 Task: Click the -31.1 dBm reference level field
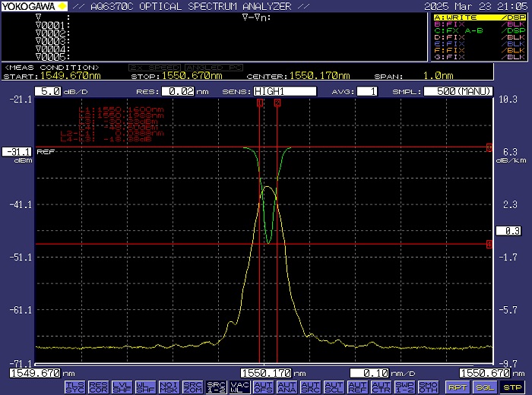click(17, 152)
